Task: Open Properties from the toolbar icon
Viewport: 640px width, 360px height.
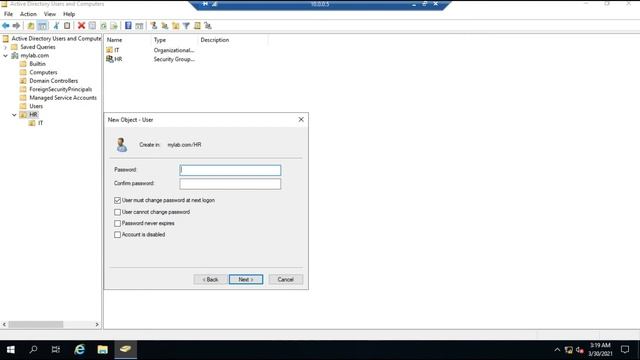Action: pos(92,26)
